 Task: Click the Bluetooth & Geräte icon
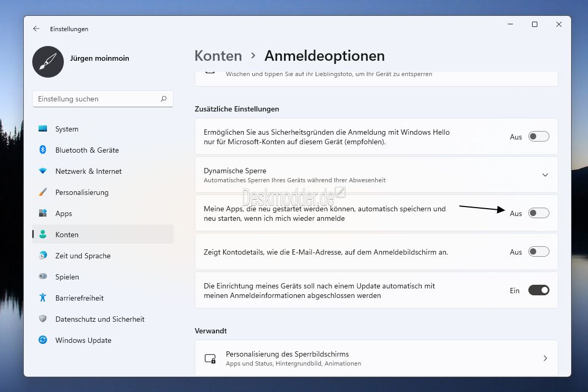43,150
